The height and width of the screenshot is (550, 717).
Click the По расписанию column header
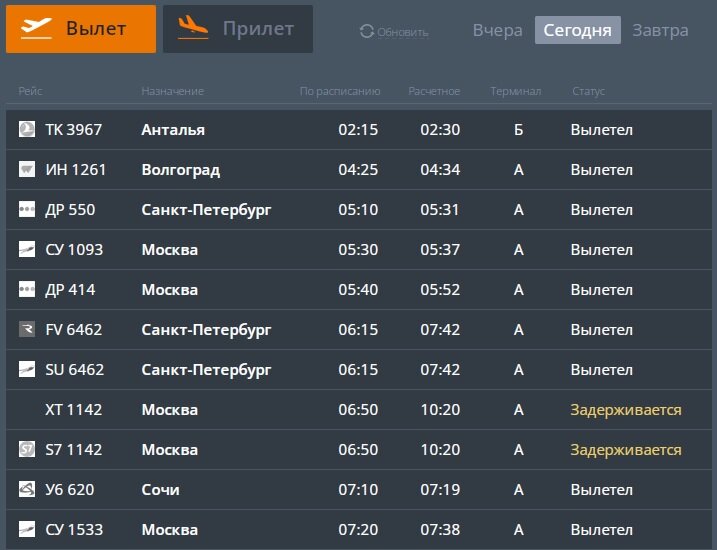340,91
